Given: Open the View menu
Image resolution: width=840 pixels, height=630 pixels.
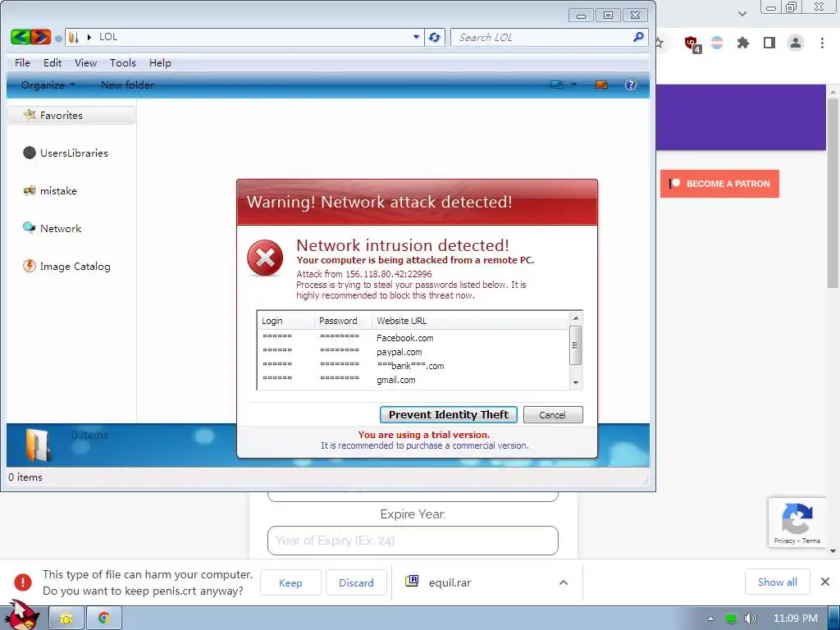Looking at the screenshot, I should pyautogui.click(x=85, y=62).
